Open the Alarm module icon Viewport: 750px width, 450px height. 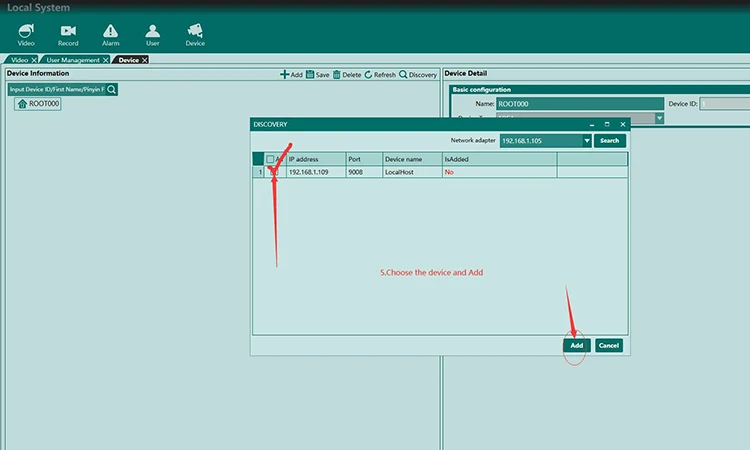pos(110,35)
